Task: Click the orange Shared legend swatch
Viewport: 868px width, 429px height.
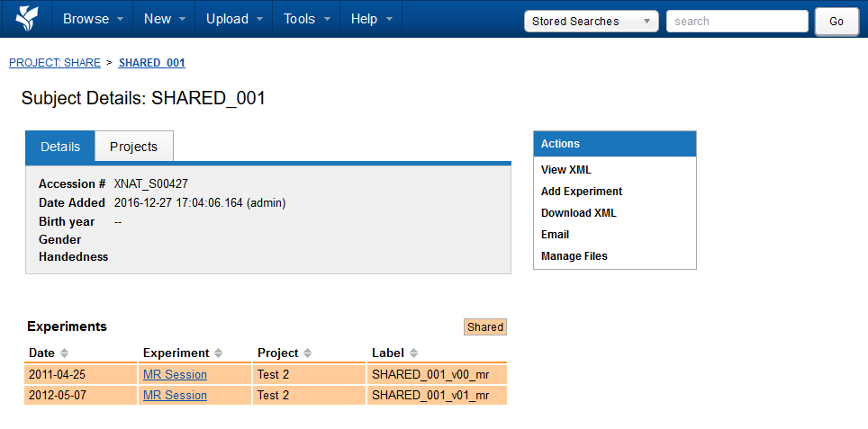Action: pos(485,327)
